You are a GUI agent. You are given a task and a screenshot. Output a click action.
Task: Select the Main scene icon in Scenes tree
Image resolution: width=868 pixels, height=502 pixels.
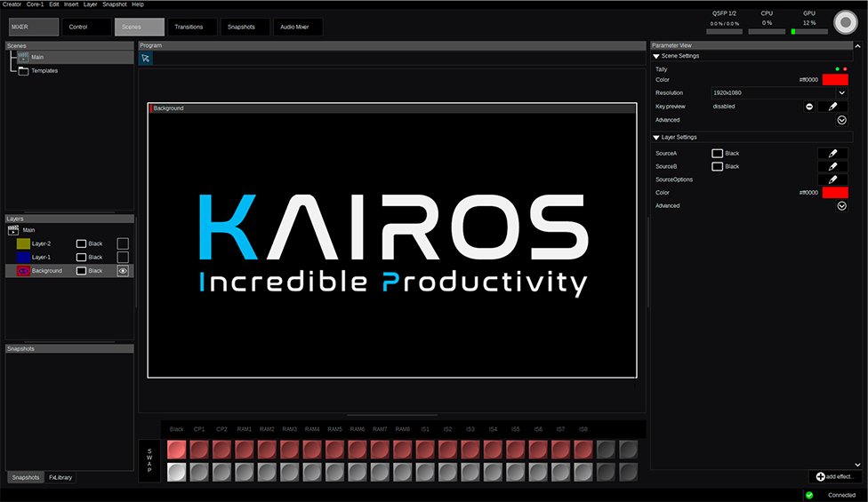[x=23, y=57]
